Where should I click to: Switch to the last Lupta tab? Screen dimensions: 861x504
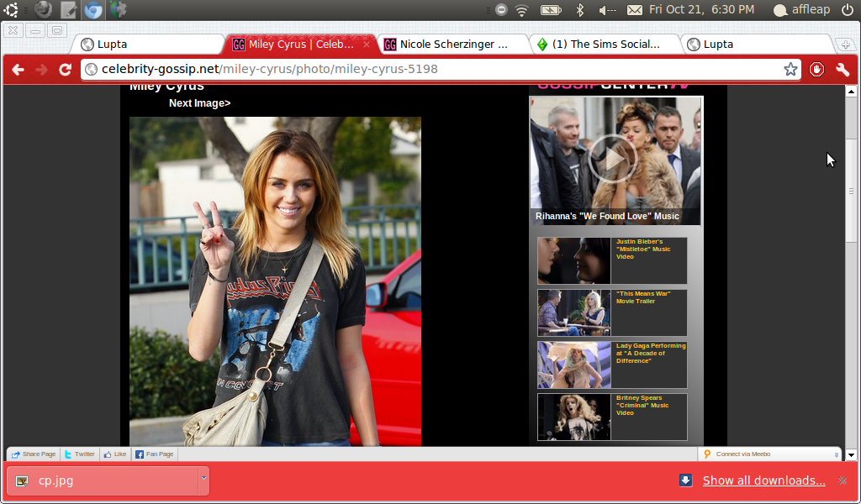tap(757, 44)
